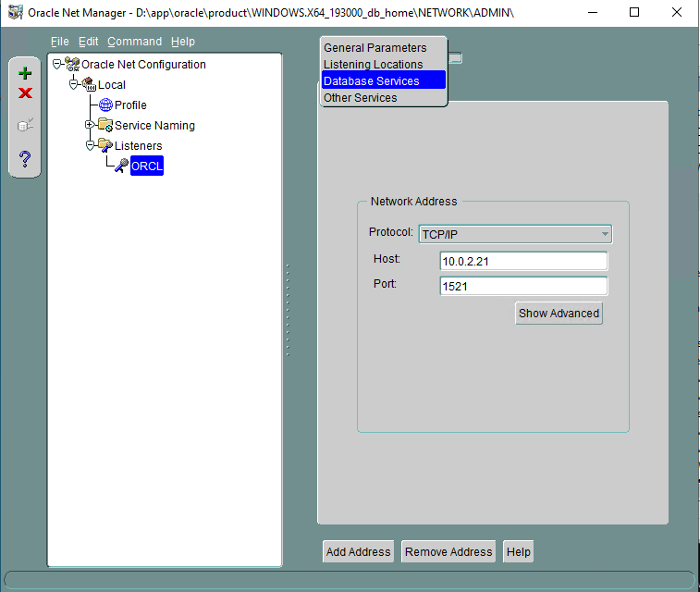The width and height of the screenshot is (700, 592).
Task: Click the ORCL listener icon
Action: 121,166
